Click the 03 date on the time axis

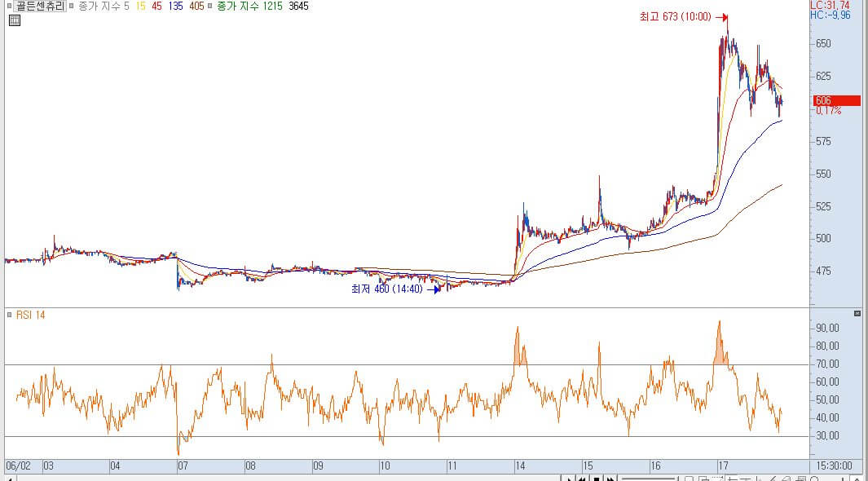[49, 466]
